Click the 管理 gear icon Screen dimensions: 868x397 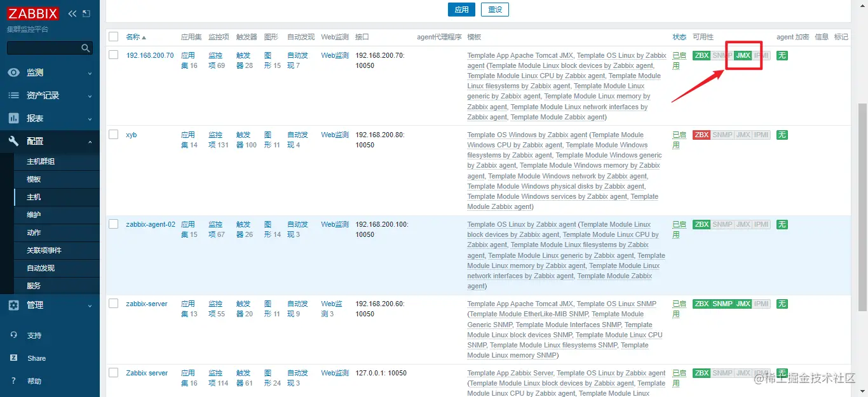13,305
